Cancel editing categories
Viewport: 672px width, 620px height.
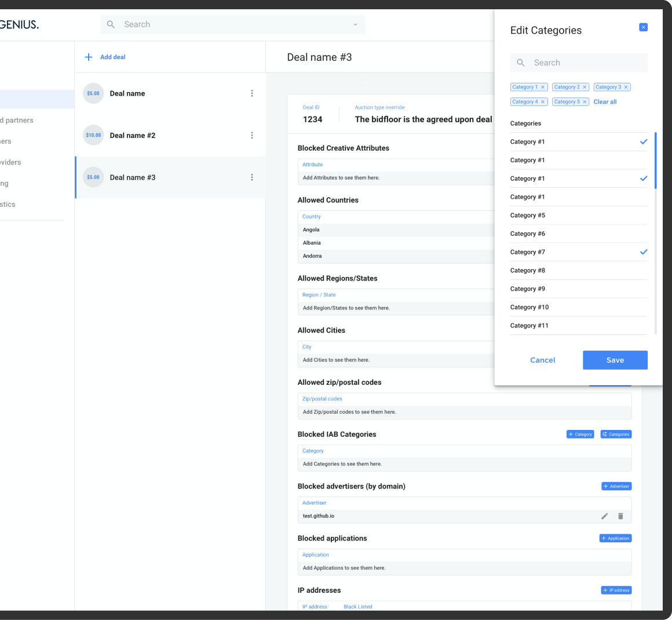[x=542, y=360]
